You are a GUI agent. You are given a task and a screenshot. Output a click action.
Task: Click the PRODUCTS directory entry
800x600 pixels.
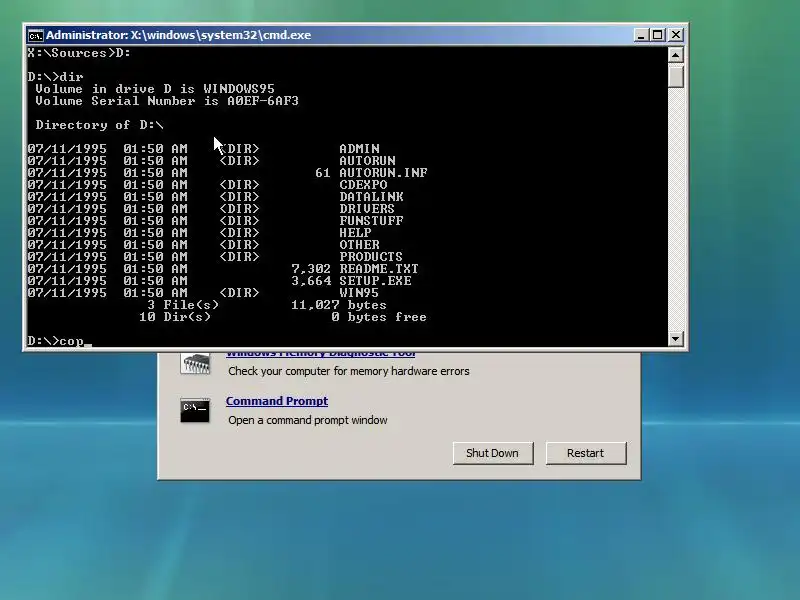pyautogui.click(x=371, y=257)
